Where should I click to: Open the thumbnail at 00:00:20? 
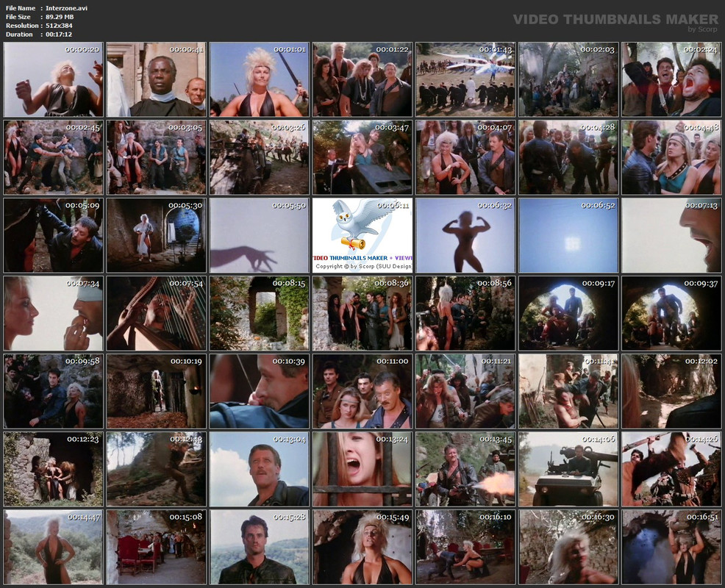pos(53,79)
